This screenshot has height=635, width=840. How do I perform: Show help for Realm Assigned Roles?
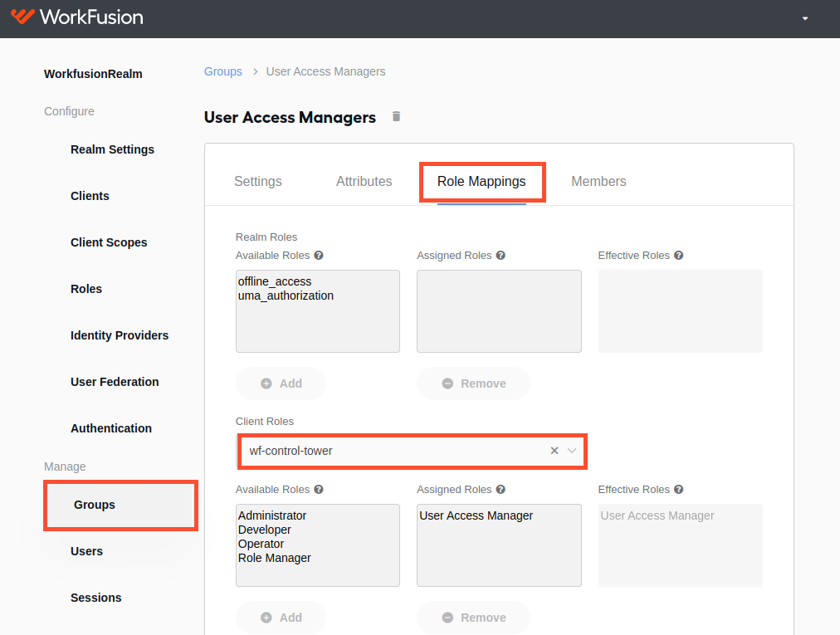point(501,255)
